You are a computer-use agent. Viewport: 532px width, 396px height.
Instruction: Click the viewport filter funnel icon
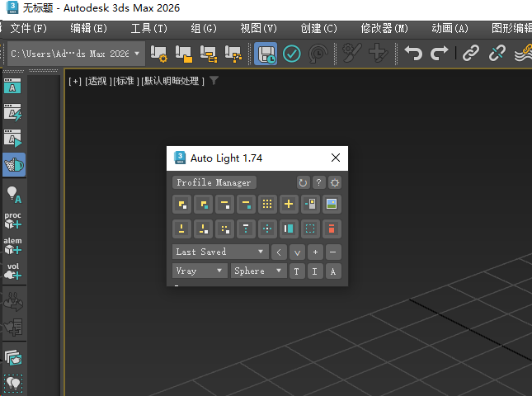[x=214, y=81]
